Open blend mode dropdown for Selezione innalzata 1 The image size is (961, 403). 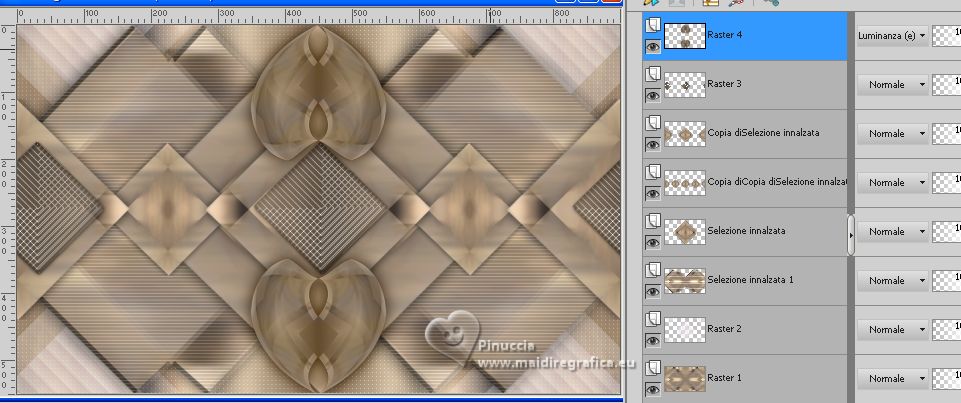[892, 281]
